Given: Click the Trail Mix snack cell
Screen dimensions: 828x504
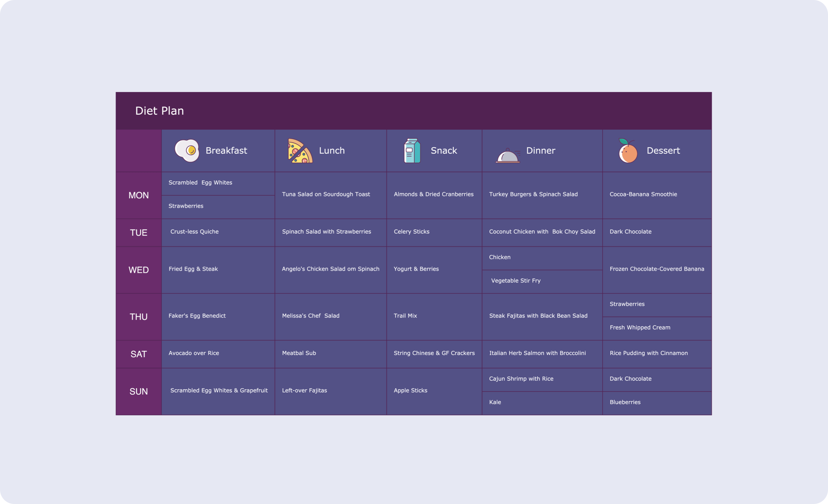Looking at the screenshot, I should click(405, 316).
